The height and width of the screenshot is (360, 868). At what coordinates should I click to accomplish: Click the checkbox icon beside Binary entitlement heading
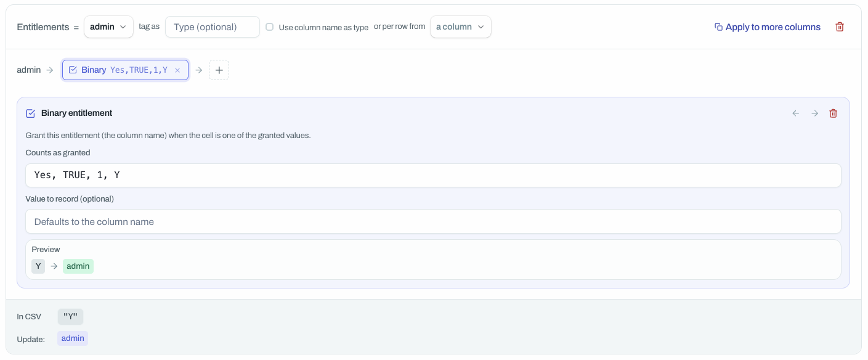tap(30, 113)
